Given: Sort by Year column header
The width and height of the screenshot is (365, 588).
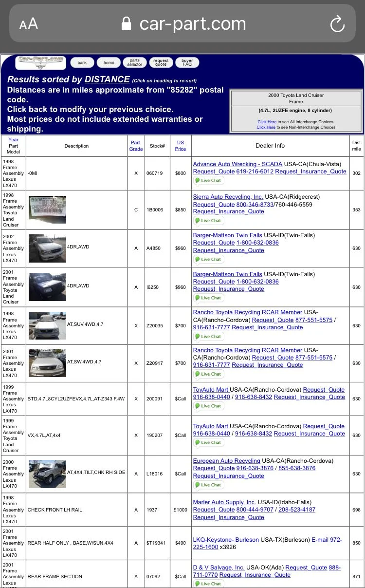Looking at the screenshot, I should click(14, 139).
